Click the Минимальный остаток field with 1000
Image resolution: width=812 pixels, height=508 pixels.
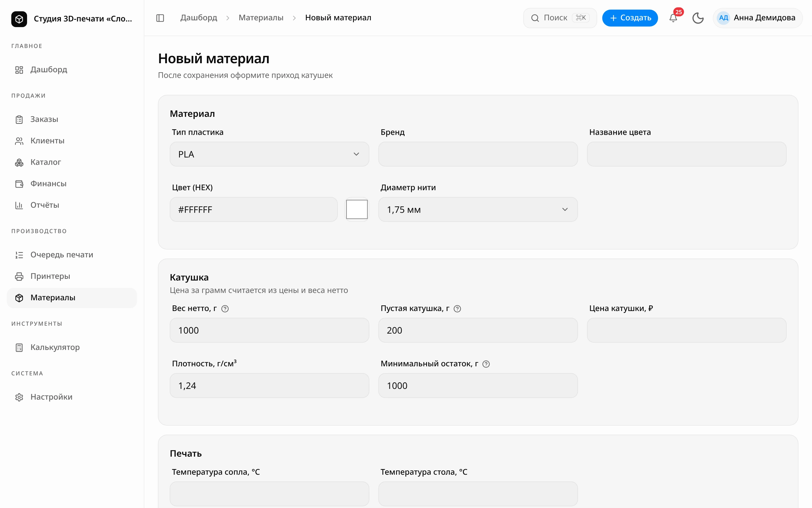tap(478, 385)
